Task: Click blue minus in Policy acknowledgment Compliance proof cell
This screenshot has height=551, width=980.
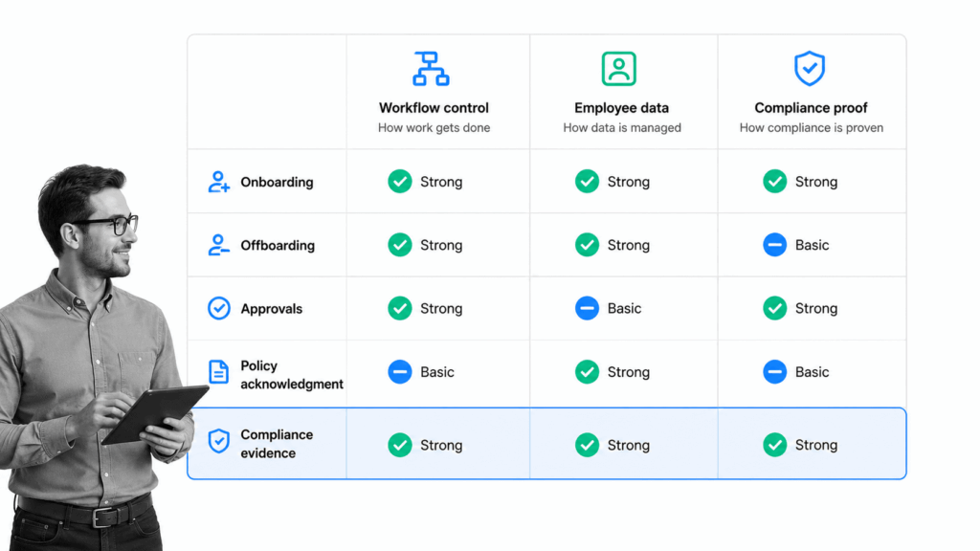Action: [774, 372]
